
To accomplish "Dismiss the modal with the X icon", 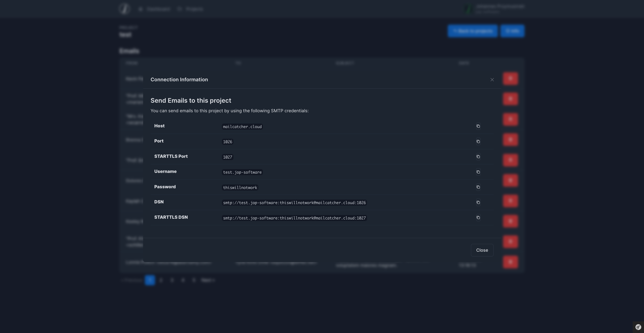I will (492, 80).
